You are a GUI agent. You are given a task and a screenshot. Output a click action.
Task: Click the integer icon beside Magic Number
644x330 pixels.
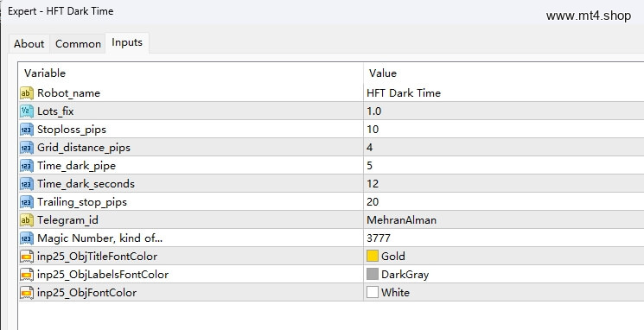point(27,238)
